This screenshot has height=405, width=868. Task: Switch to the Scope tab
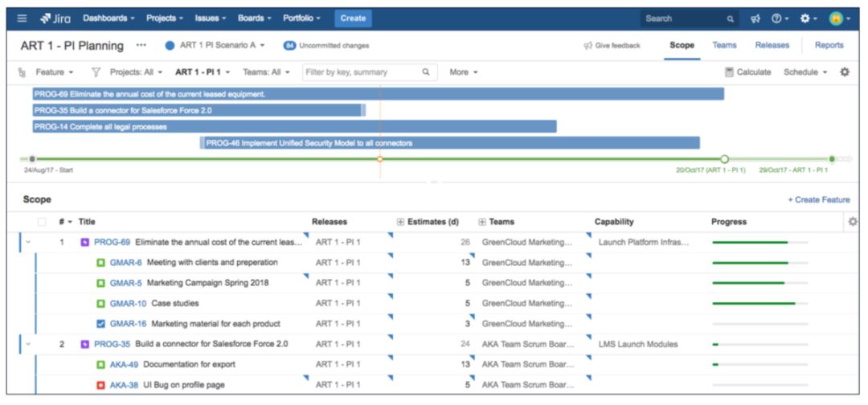[x=682, y=45]
